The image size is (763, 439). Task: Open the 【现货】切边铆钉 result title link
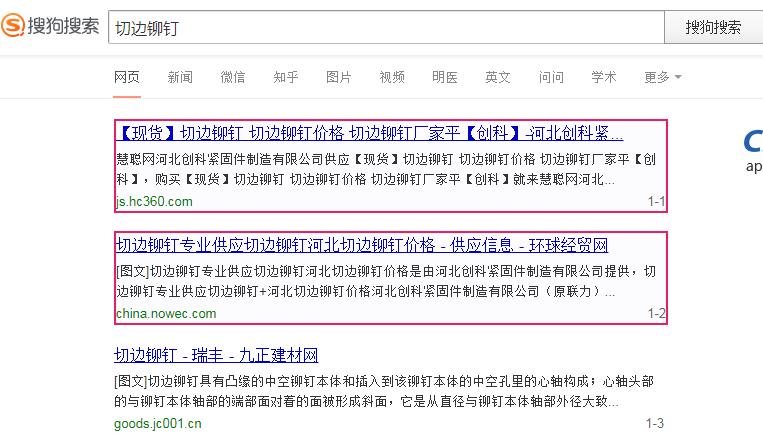pyautogui.click(x=369, y=134)
